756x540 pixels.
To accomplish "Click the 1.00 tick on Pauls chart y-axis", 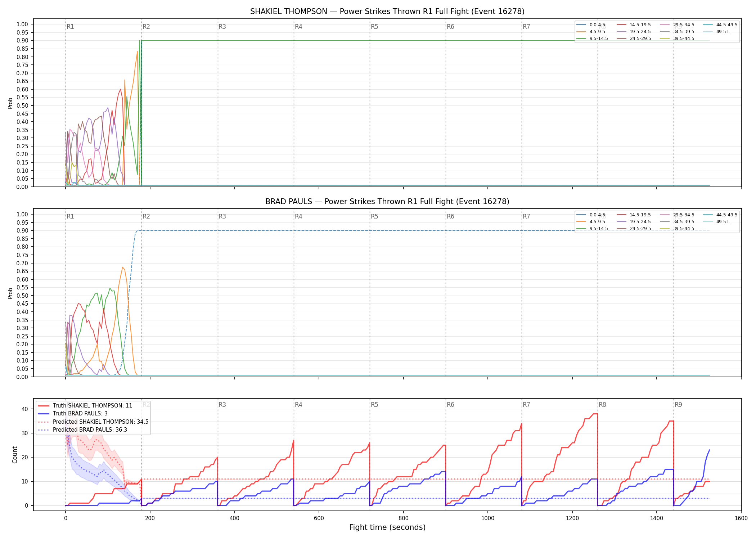I will pos(22,214).
